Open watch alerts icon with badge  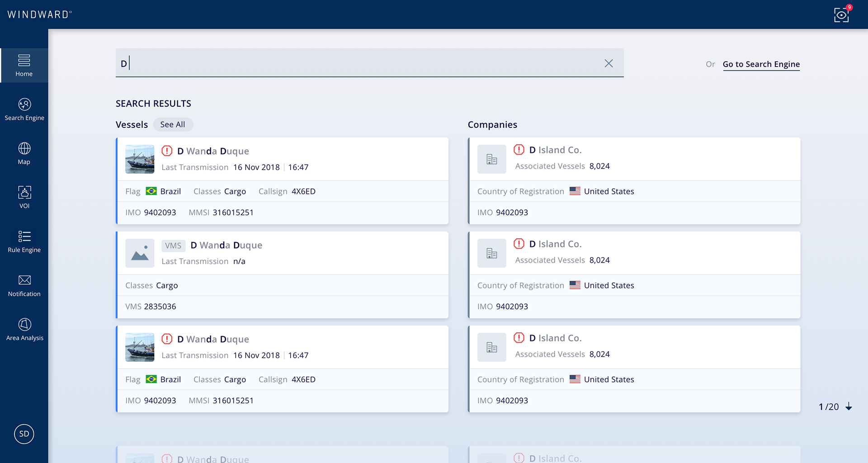[842, 14]
